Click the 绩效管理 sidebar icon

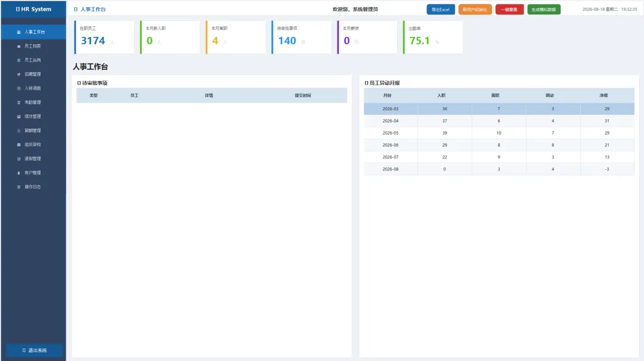[x=19, y=117]
